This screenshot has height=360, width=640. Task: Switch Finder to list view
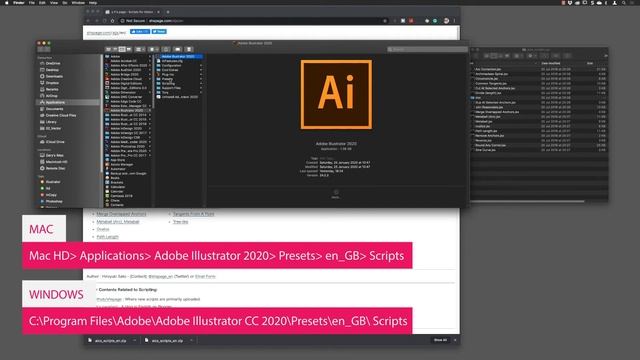coord(115,49)
